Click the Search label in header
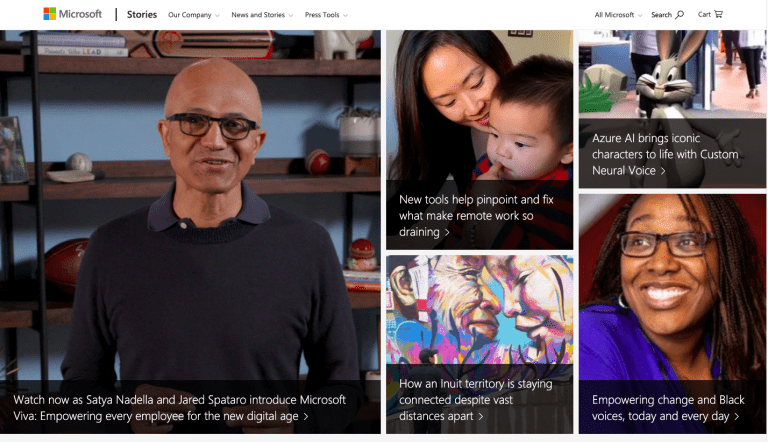The image size is (768, 442). (661, 15)
